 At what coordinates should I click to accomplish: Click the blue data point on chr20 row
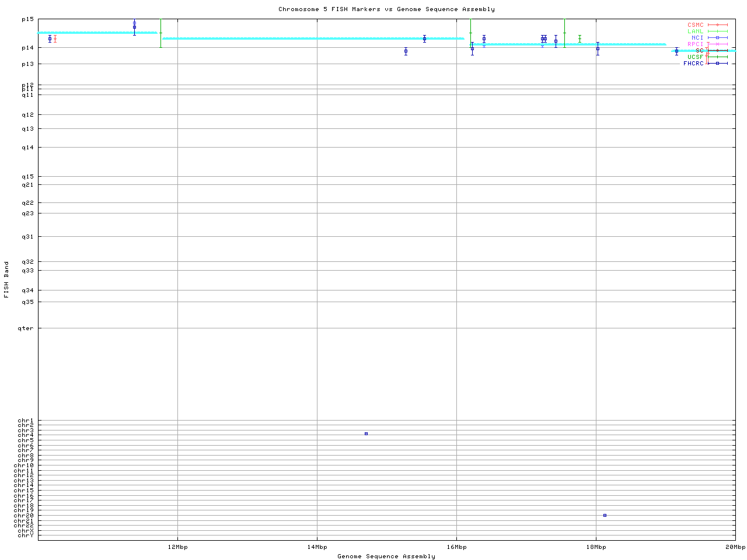(605, 515)
